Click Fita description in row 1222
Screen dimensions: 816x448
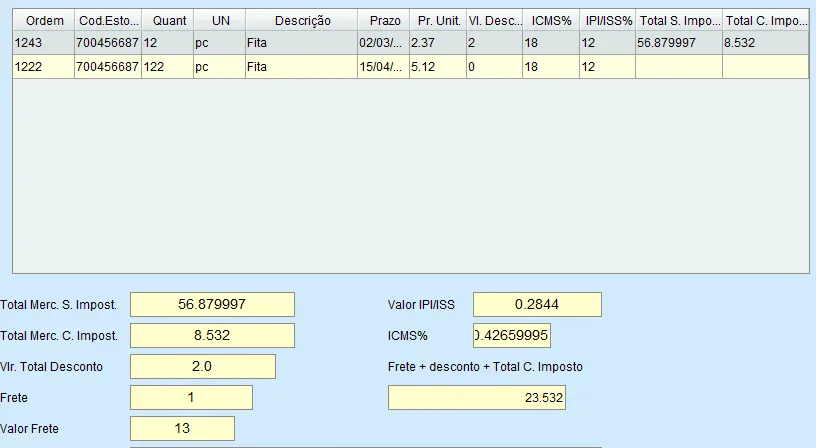[x=302, y=67]
